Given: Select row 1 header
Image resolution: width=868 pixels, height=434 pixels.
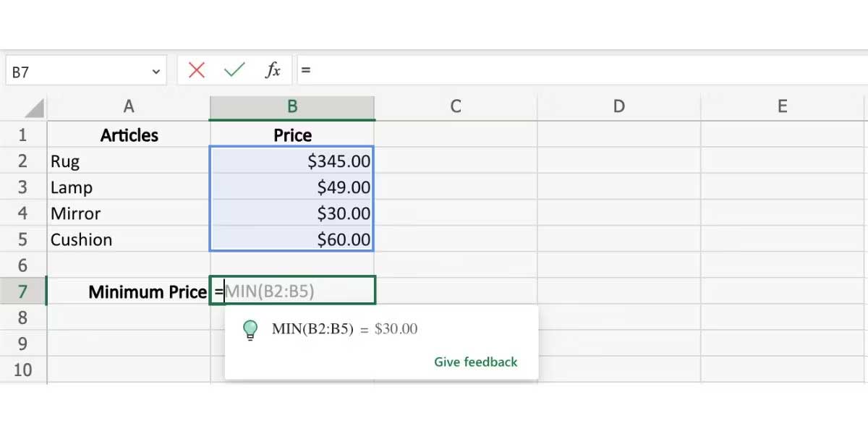Looking at the screenshot, I should click(x=24, y=135).
